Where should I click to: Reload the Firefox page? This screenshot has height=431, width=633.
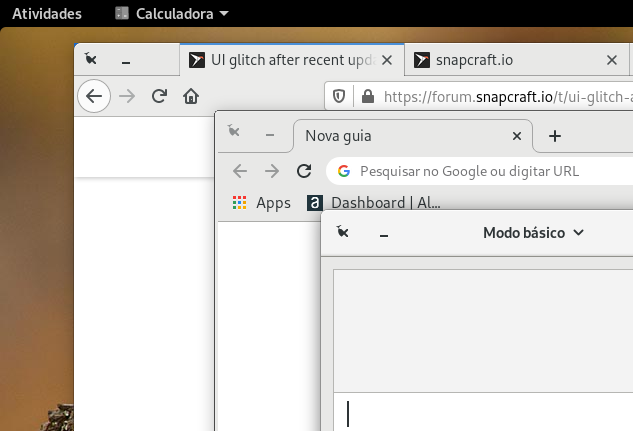coord(158,97)
